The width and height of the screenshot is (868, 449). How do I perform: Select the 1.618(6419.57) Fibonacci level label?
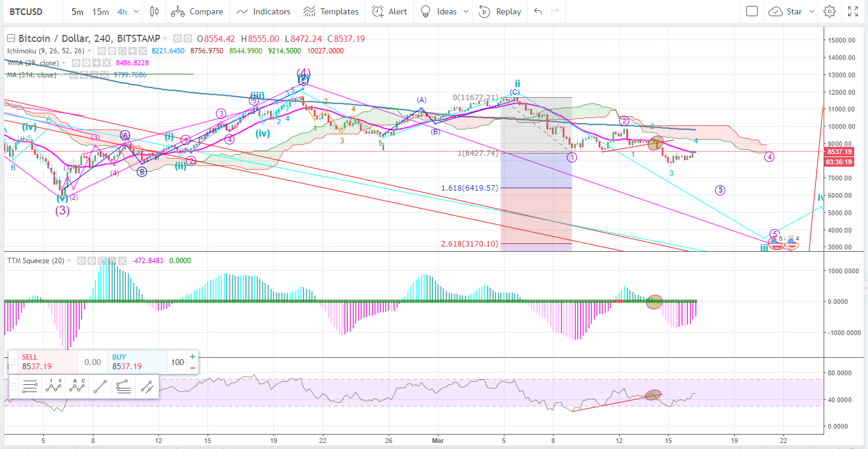470,188
